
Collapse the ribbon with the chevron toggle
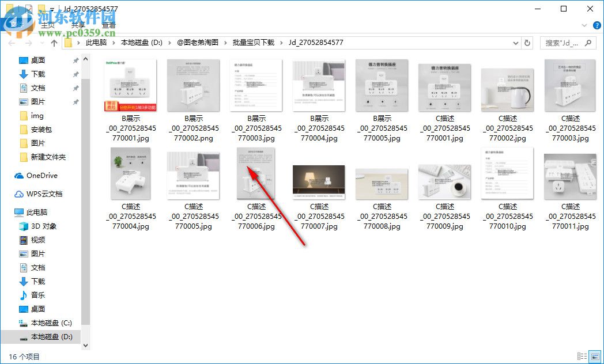(x=584, y=25)
